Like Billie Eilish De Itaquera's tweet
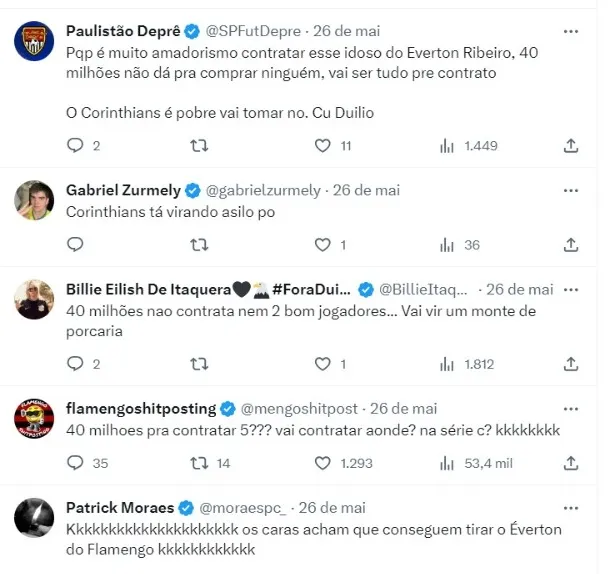616x574 pixels. tap(322, 364)
